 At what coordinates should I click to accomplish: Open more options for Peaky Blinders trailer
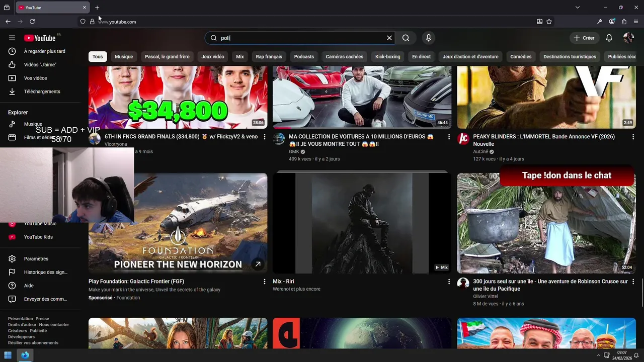point(633,137)
